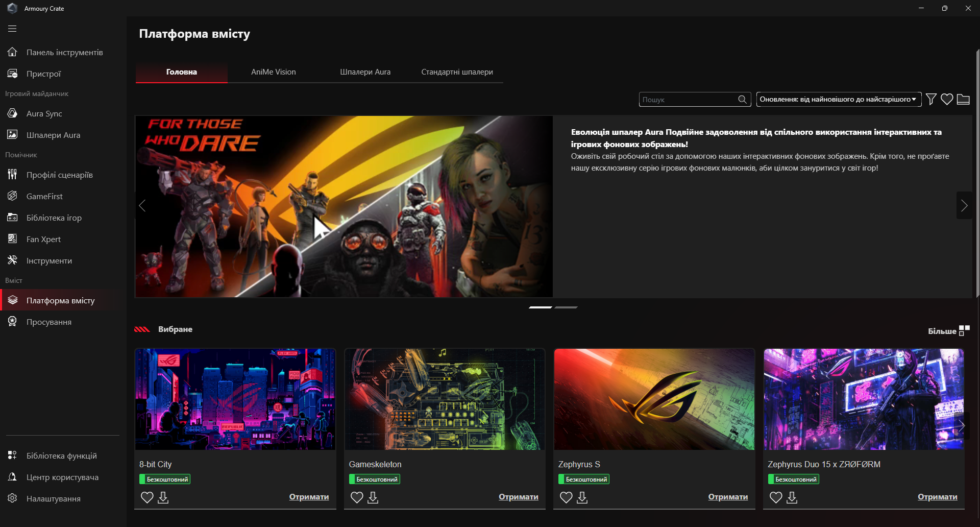Click the Більше grid view icon
This screenshot has width=980, height=527.
964,331
